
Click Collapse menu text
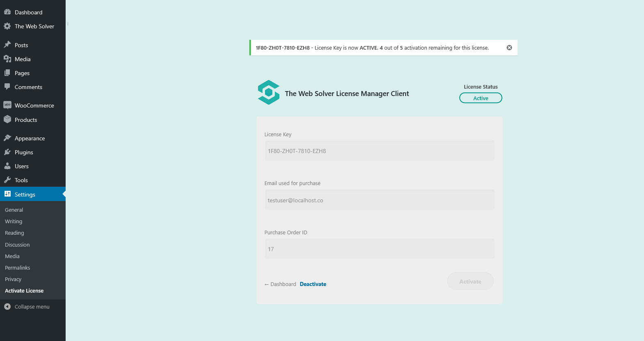tap(32, 307)
